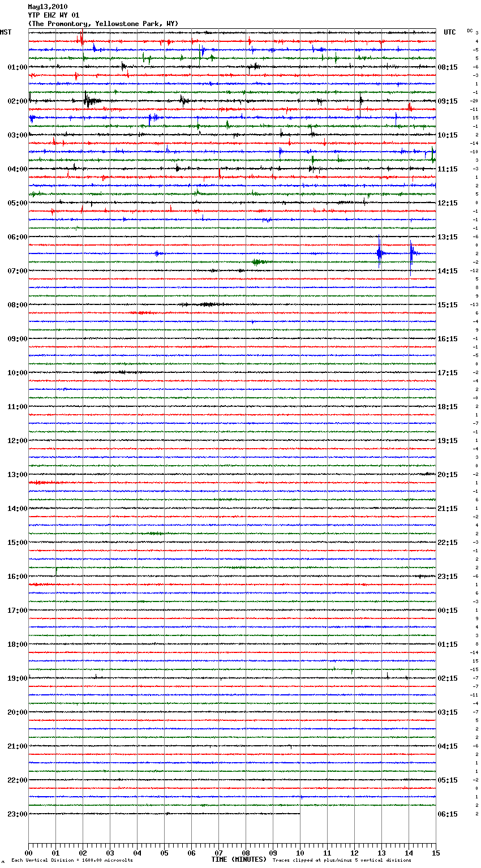The width and height of the screenshot is (481, 868).
Task: Click the TIME (MINUTES) axis title
Action: pyautogui.click(x=239, y=860)
